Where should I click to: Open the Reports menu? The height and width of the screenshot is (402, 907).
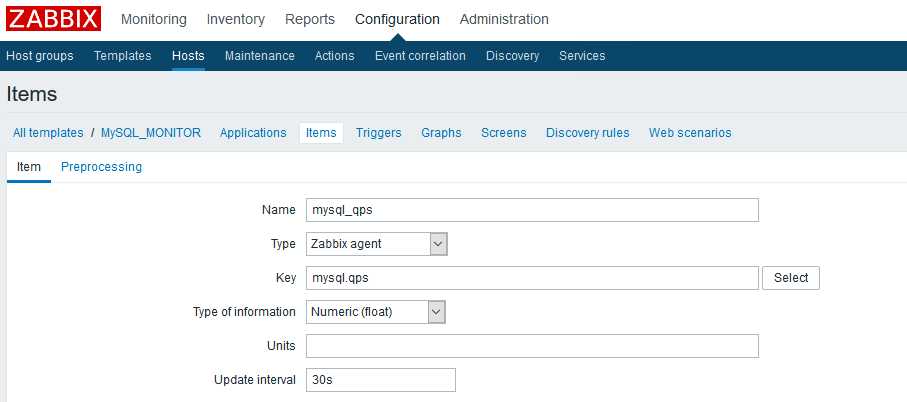click(x=310, y=19)
